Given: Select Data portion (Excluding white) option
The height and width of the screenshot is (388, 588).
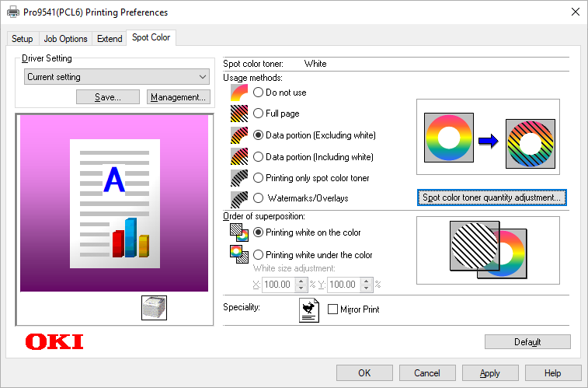Looking at the screenshot, I should pyautogui.click(x=258, y=135).
